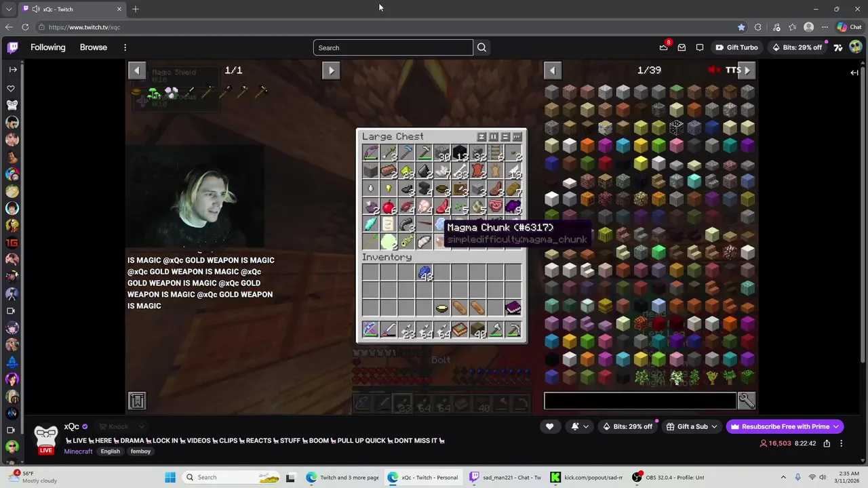Click viewer count 16,503
The height and width of the screenshot is (488, 868).
(x=776, y=443)
